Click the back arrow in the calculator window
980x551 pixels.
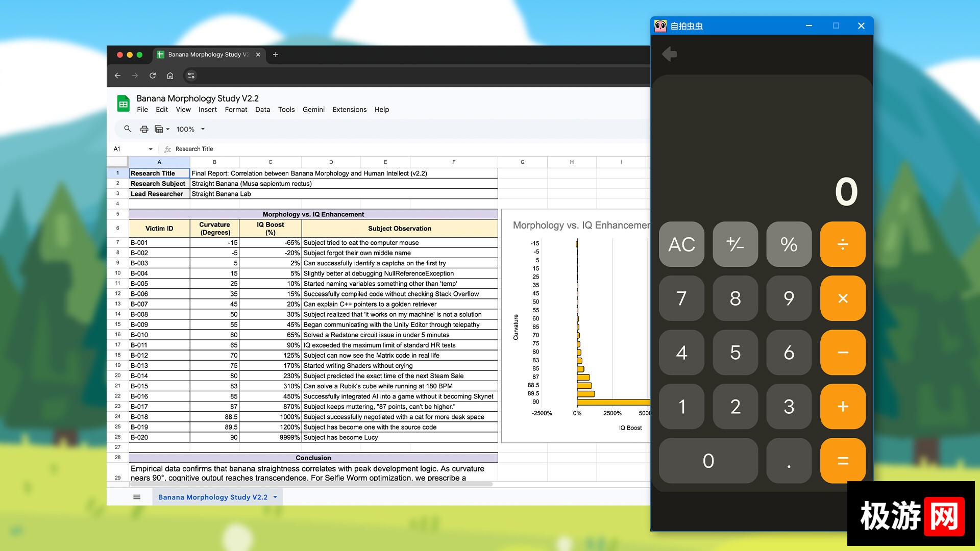tap(669, 54)
